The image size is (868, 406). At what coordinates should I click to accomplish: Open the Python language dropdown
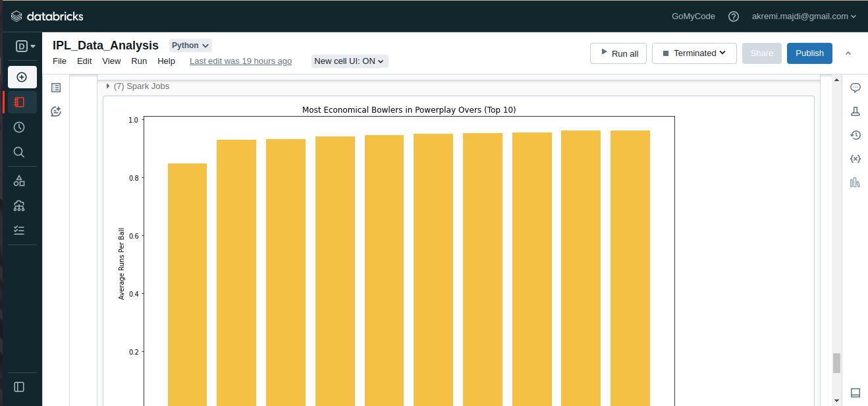point(190,45)
